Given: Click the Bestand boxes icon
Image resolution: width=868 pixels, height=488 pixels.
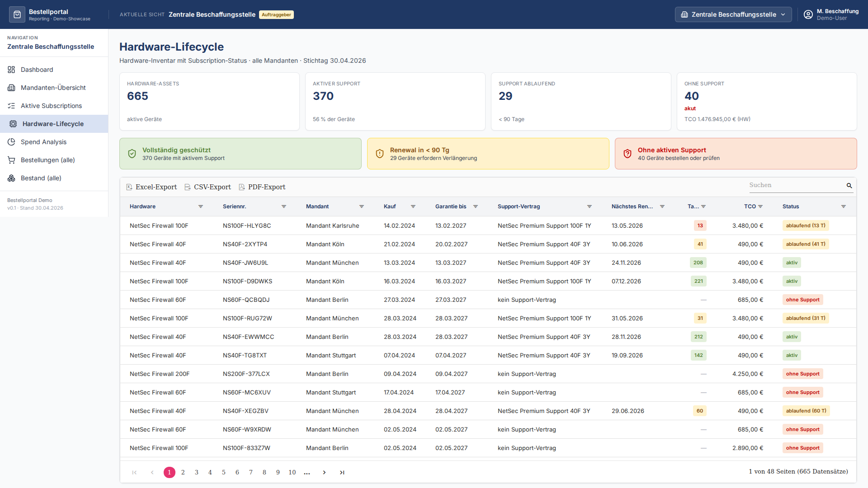Looking at the screenshot, I should (x=11, y=178).
